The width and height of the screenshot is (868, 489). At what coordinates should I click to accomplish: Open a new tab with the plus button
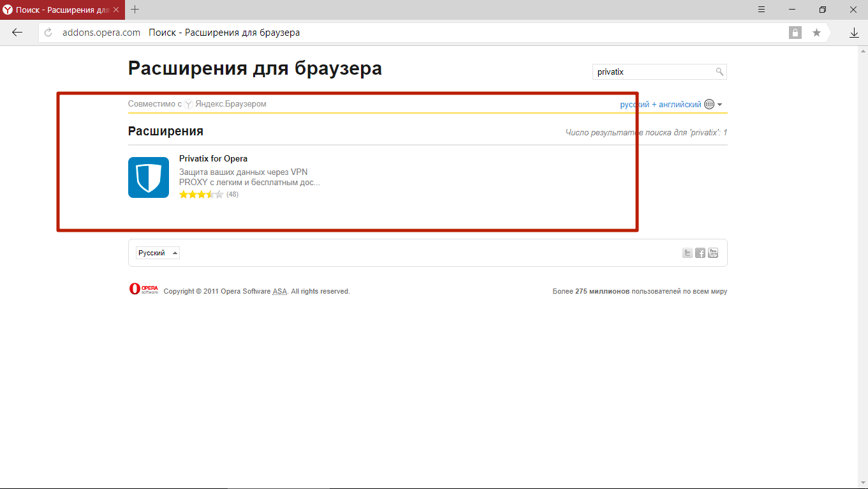click(x=135, y=10)
